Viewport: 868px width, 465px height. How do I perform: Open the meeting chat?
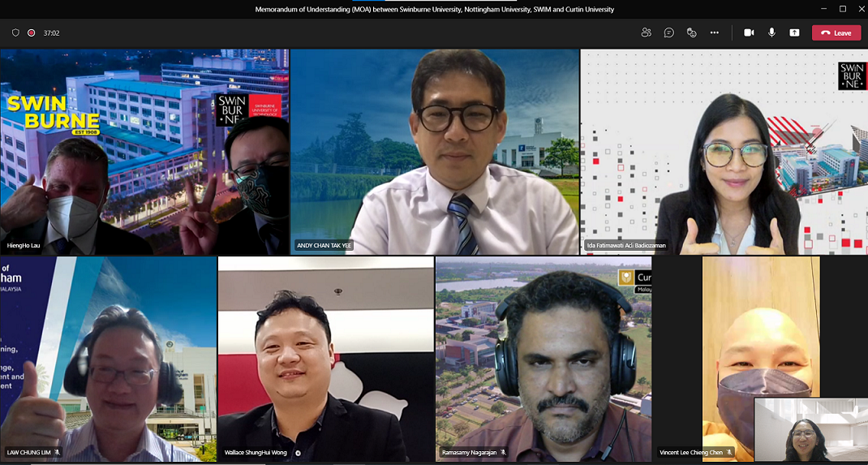[668, 32]
